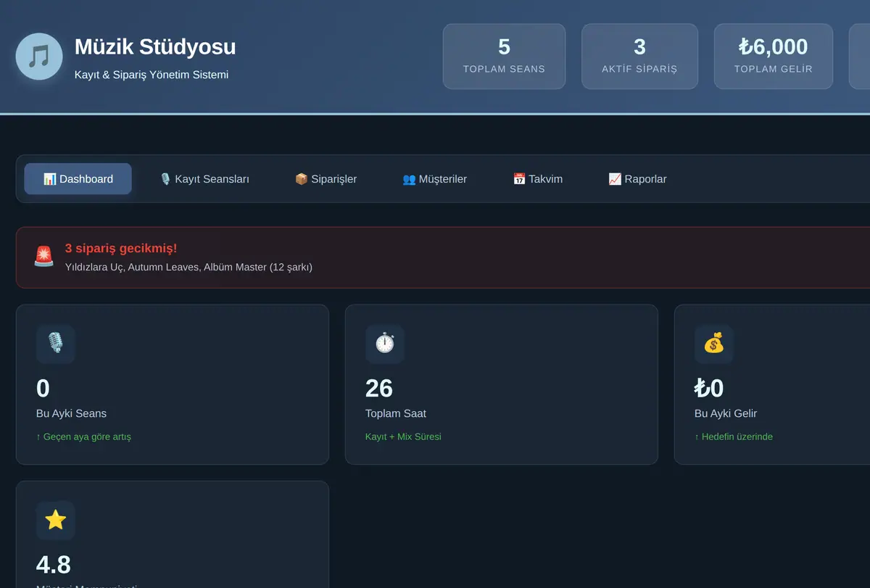
Task: Click the "Hedefin üzerinde" note
Action: 734,436
